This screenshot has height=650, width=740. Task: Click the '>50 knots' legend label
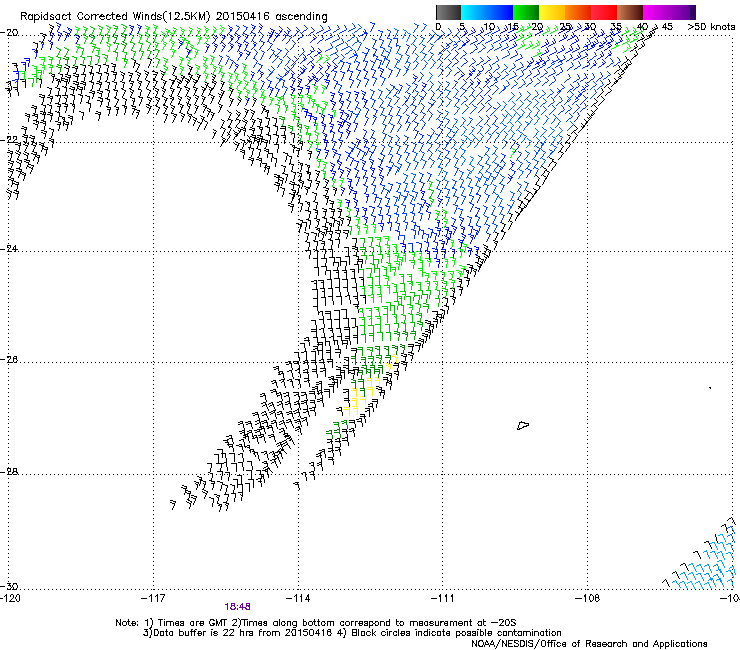711,26
